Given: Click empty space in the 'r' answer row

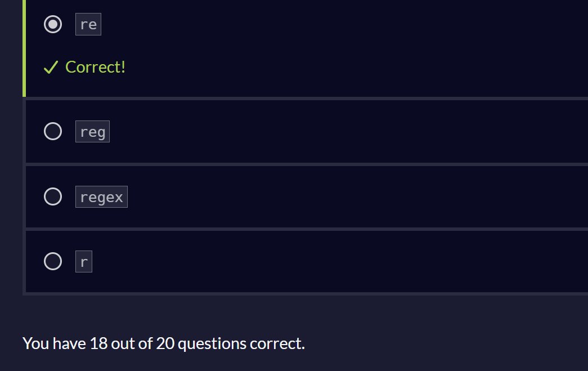Looking at the screenshot, I should pos(338,261).
